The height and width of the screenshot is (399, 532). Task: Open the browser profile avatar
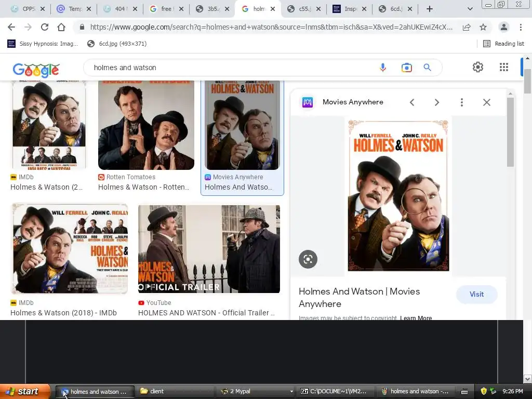504,27
